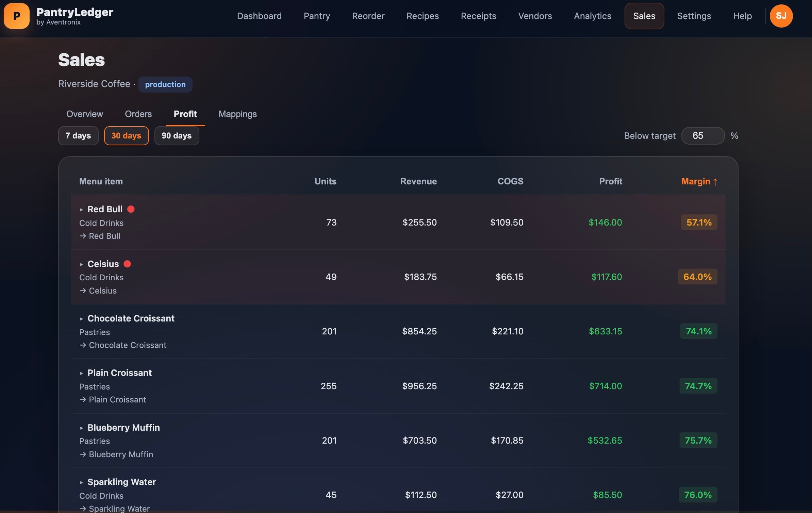Click the $633.15 profit value
This screenshot has height=513, width=812.
click(606, 331)
